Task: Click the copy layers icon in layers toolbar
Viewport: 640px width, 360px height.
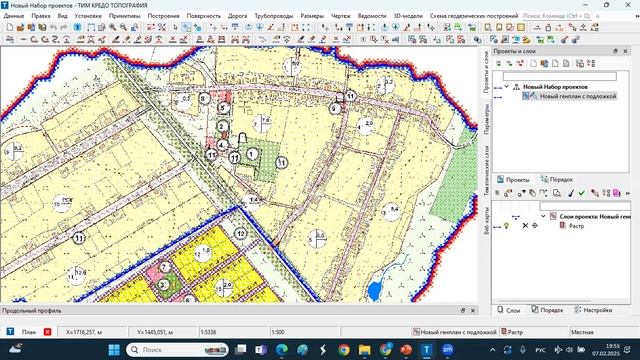Action: click(x=532, y=193)
